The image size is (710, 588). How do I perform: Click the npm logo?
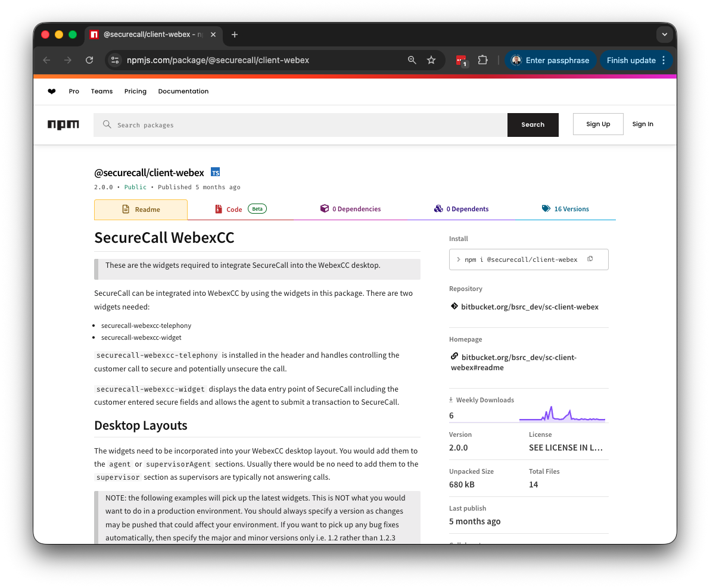(63, 124)
